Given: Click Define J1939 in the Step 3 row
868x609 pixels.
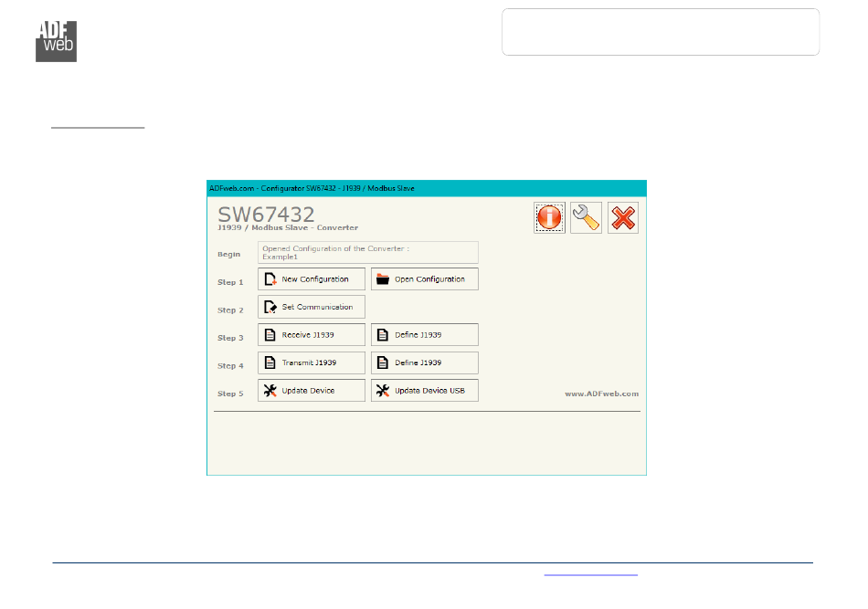Looking at the screenshot, I should (425, 335).
